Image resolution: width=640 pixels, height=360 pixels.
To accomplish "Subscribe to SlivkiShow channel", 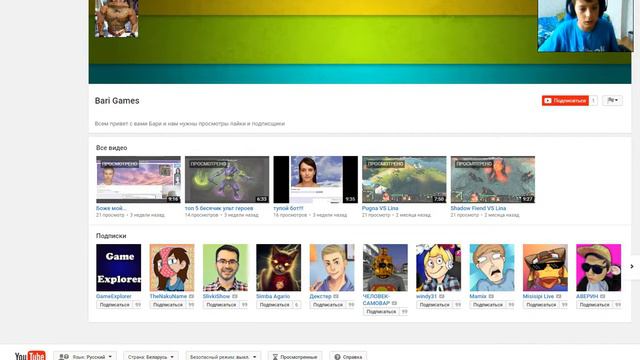I will pyautogui.click(x=221, y=305).
